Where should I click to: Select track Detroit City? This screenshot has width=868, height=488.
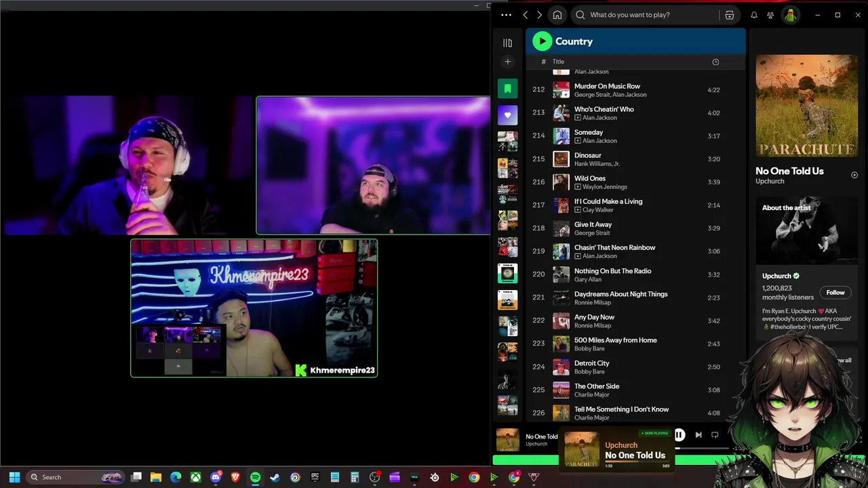tap(635, 366)
